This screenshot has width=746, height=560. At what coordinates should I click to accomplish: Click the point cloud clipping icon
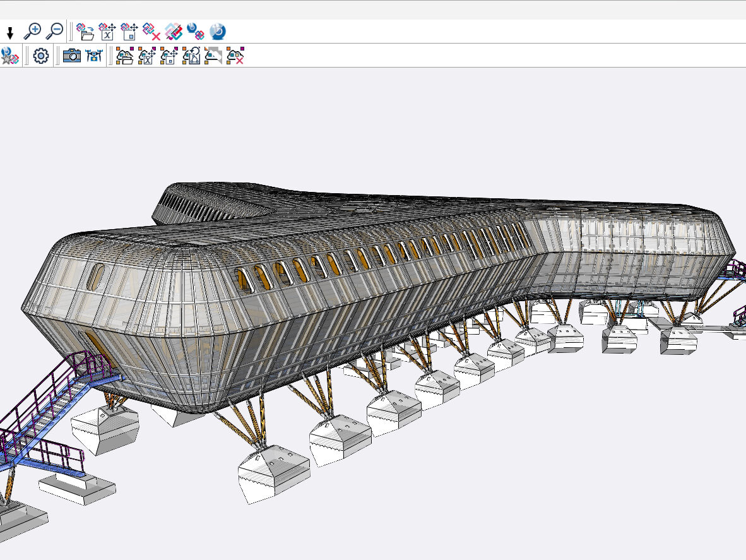pos(213,56)
